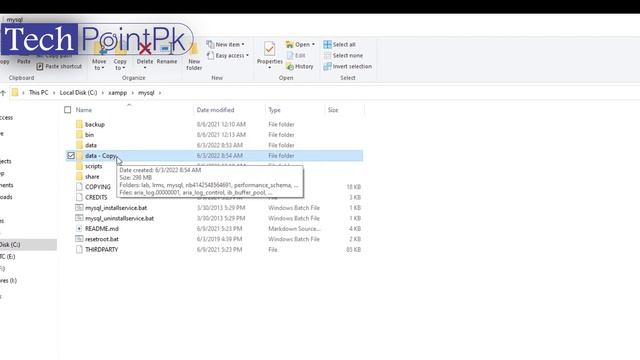Viewport: 640px width, 360px height.
Task: Go up one folder level arrow
Action: click(x=2, y=93)
